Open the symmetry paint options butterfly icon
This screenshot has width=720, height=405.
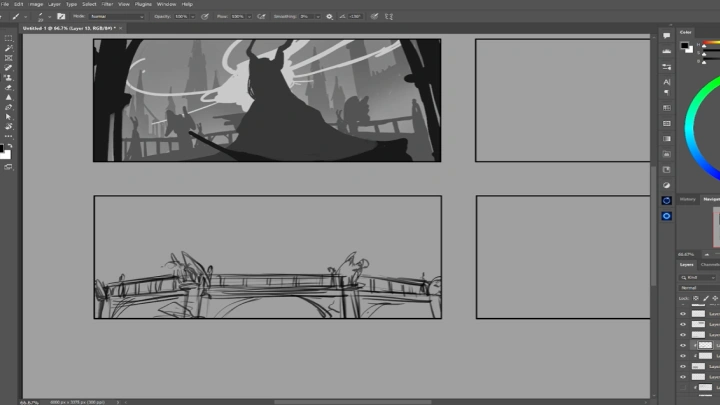pyautogui.click(x=389, y=17)
